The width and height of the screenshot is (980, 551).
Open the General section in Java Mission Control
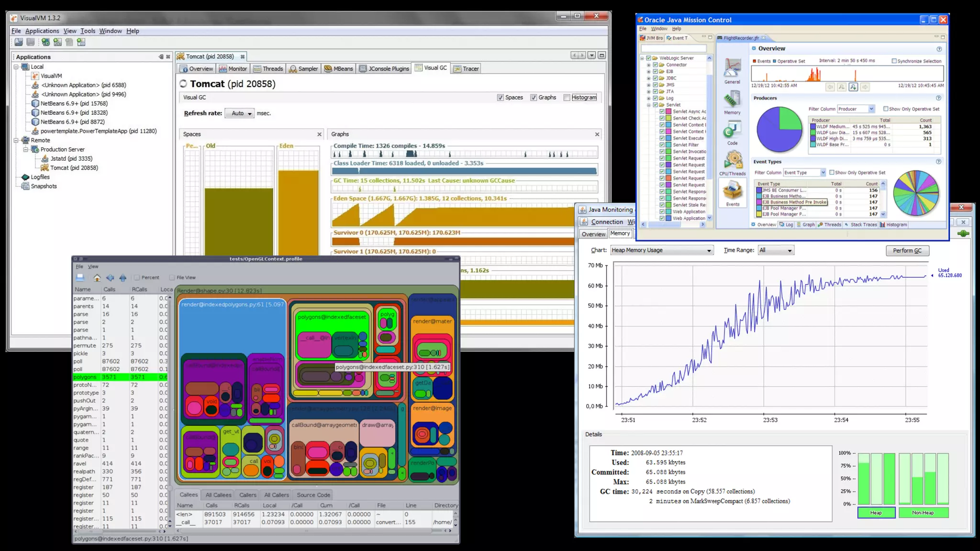coord(732,71)
